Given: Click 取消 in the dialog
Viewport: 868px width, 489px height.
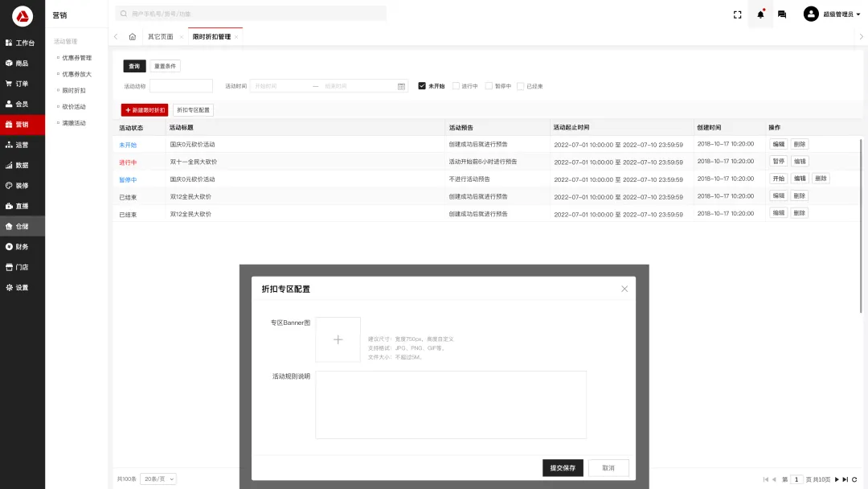Looking at the screenshot, I should pos(608,468).
